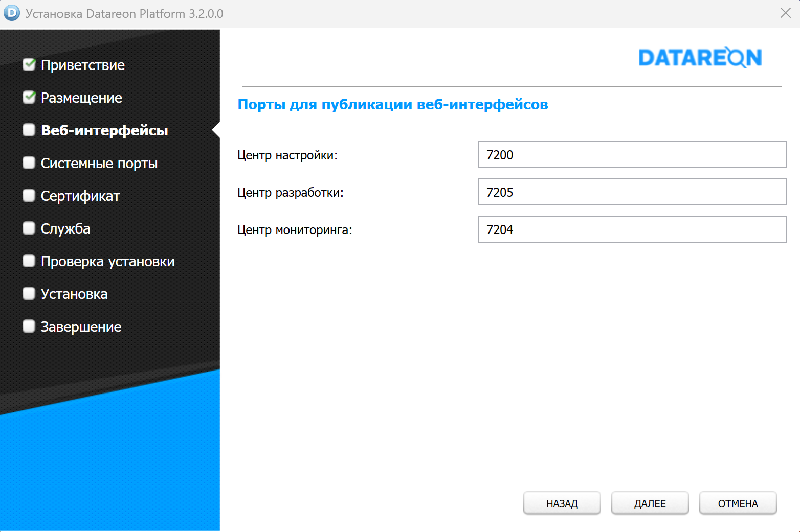Click the Datareon app icon in title bar

click(12, 13)
